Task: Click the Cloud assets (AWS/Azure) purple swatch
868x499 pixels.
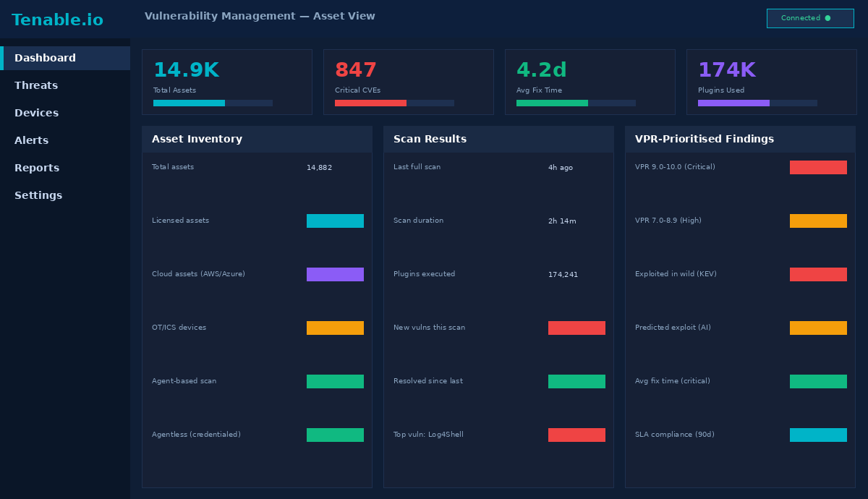Action: coord(335,274)
